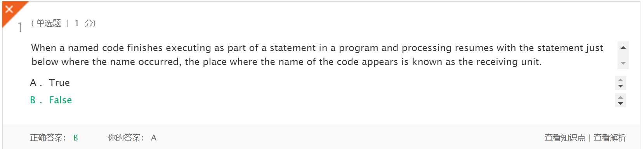Click the green letter B option marker

tap(33, 100)
